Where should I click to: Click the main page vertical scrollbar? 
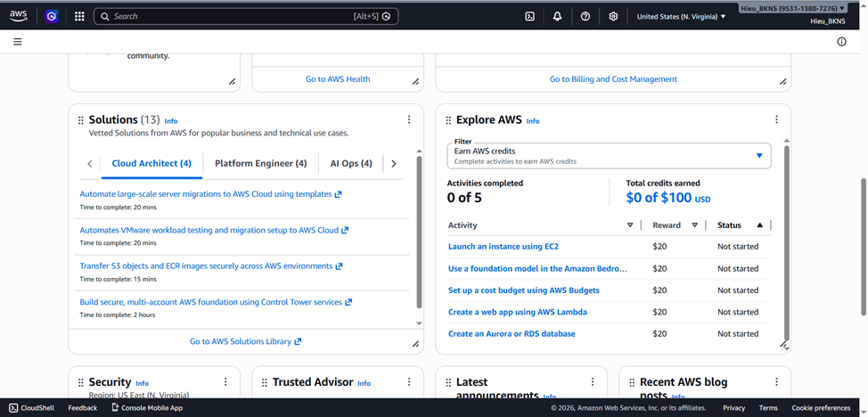pos(864,247)
